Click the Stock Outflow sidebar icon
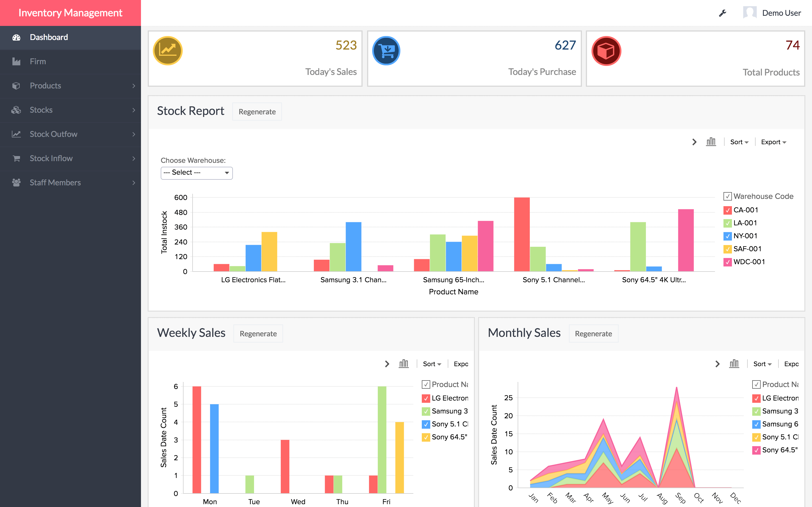The image size is (812, 507). click(16, 134)
